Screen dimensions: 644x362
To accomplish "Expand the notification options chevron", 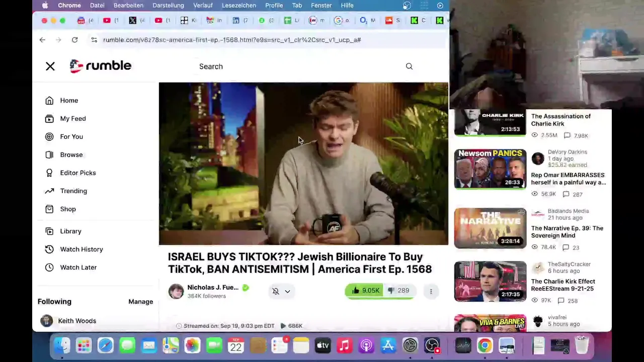I will coord(287,291).
